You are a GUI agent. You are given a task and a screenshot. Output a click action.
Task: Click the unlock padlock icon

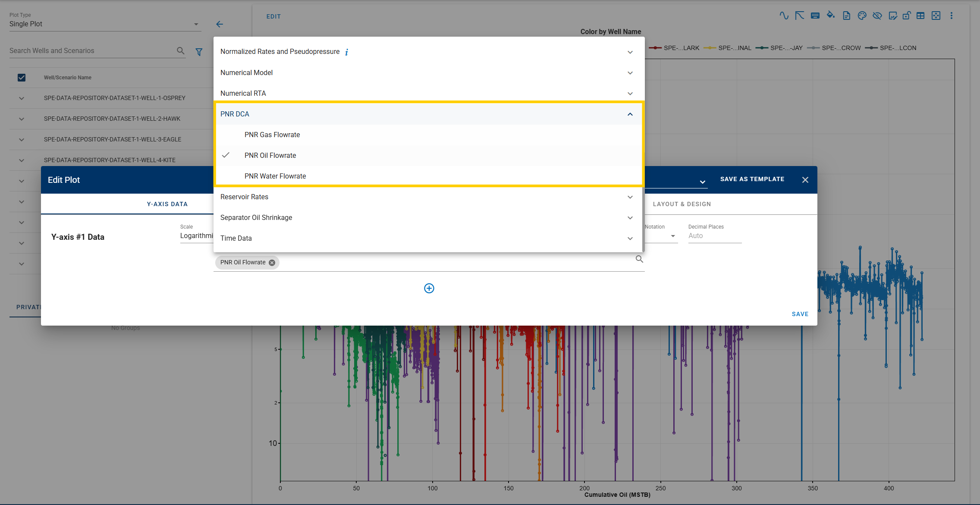tap(906, 16)
